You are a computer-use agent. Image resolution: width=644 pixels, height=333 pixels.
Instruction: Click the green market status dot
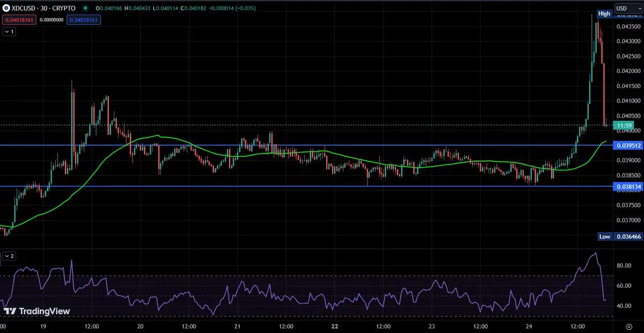85,8
